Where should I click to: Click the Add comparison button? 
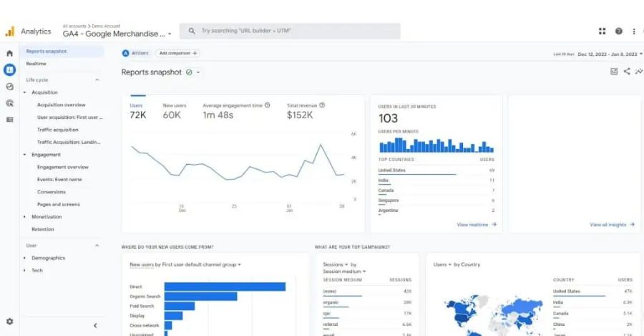click(x=178, y=53)
